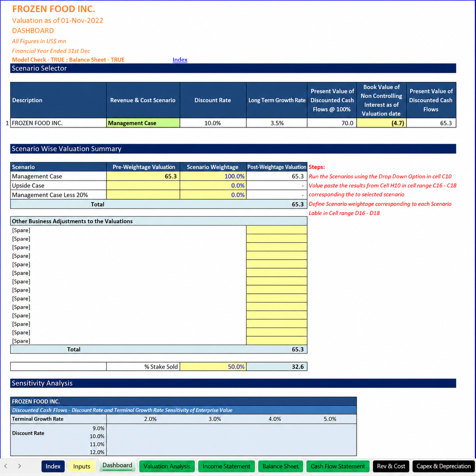
Task: Open the Index sheet tab
Action: pyautogui.click(x=53, y=466)
